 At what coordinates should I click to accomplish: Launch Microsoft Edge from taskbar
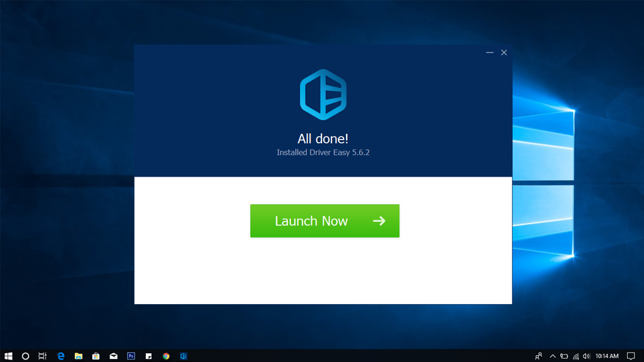tap(61, 356)
